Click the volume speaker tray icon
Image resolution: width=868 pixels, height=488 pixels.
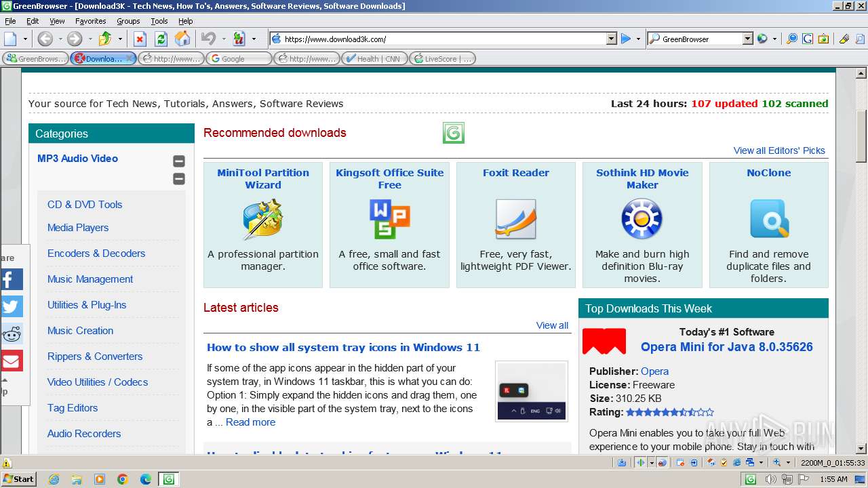click(x=772, y=479)
